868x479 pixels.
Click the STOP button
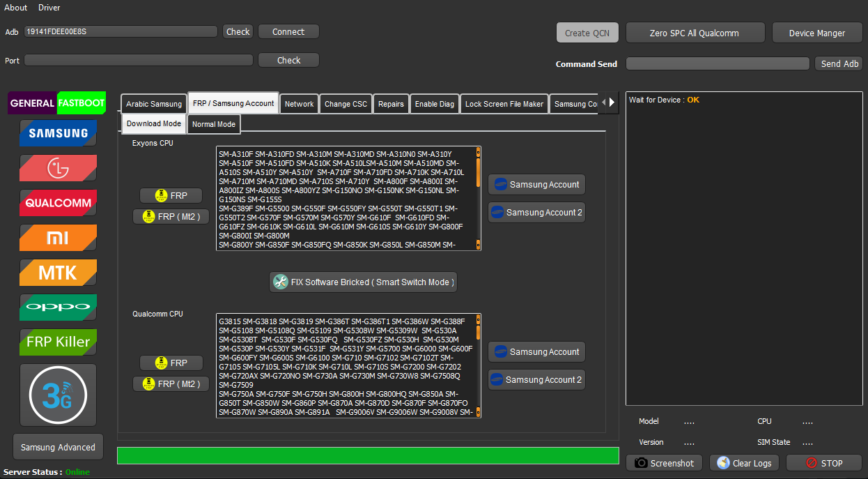[x=824, y=463]
